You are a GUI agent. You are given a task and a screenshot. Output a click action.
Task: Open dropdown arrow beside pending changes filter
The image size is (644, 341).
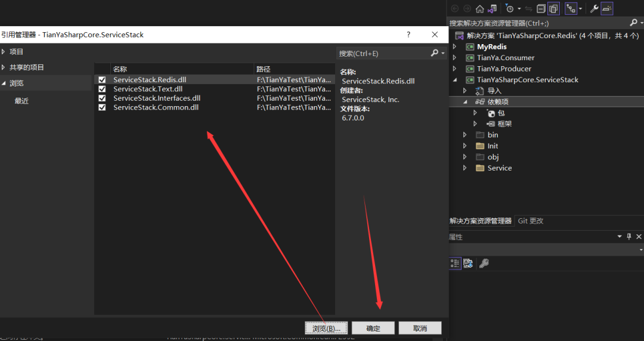pos(519,8)
